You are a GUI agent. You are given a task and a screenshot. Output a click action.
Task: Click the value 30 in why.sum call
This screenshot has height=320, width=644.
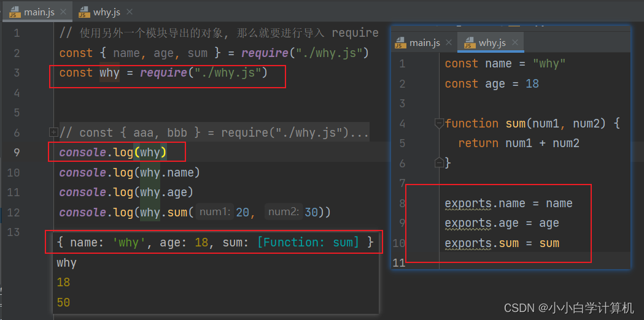pyautogui.click(x=311, y=213)
